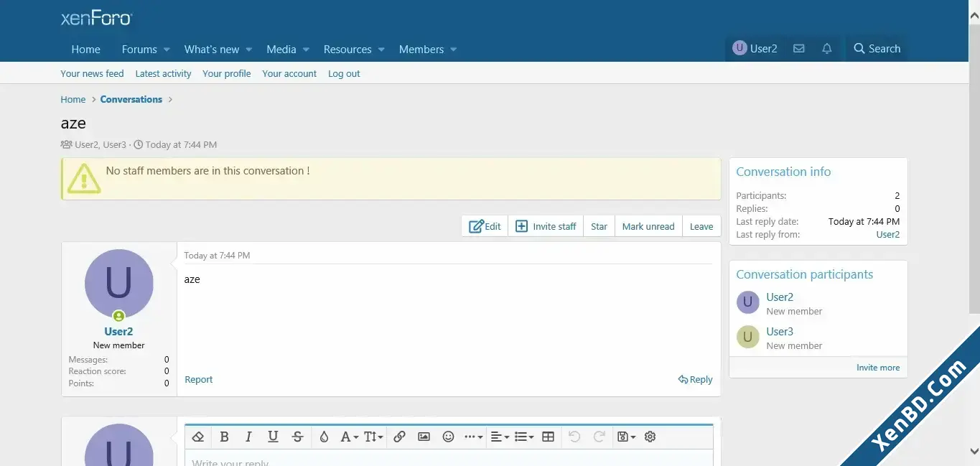Redo the last editor action
980x466 pixels.
[x=599, y=437]
